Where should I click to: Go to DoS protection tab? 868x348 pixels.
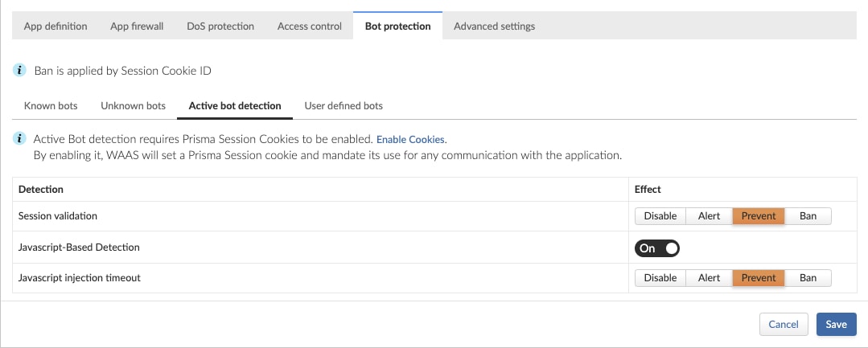click(x=220, y=26)
